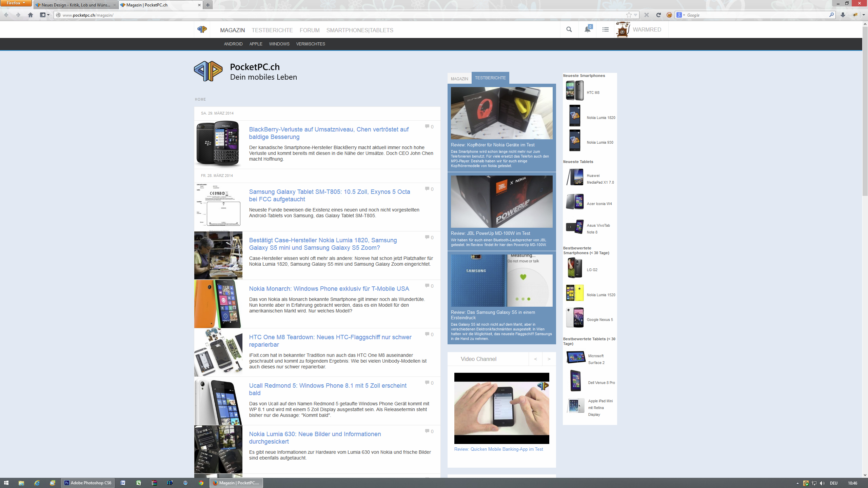Switch to the MAGAZIN sidebar tab
Viewport: 868px width, 488px height.
[x=459, y=79]
